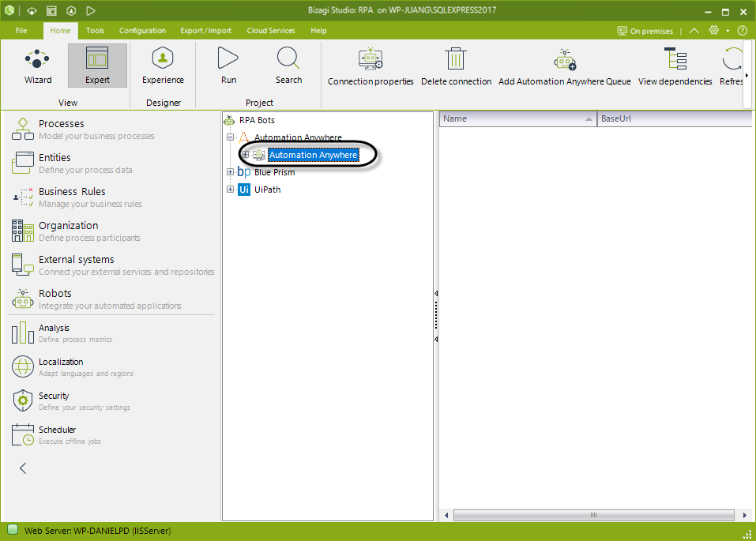756x541 pixels.
Task: Click the title bar experience designer icon
Action: [71, 10]
